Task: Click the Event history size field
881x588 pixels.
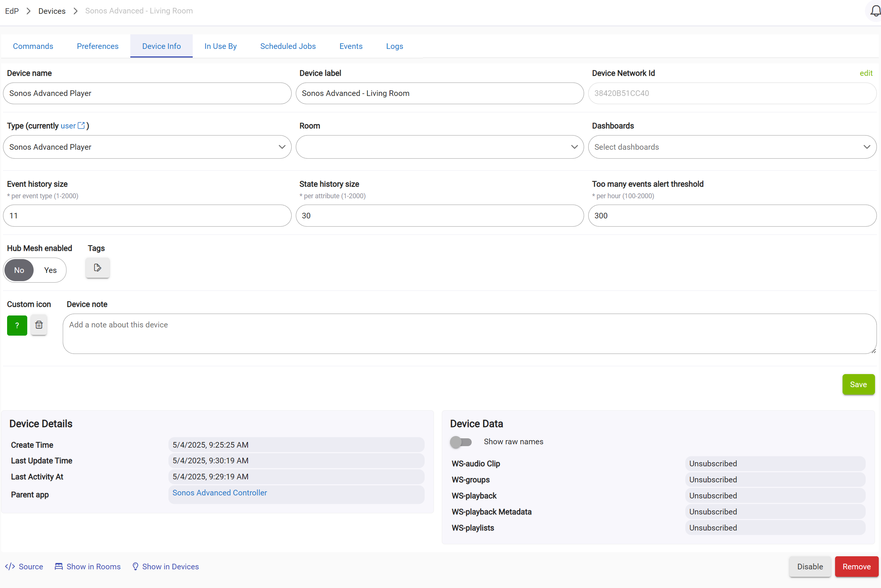Action: click(x=147, y=216)
